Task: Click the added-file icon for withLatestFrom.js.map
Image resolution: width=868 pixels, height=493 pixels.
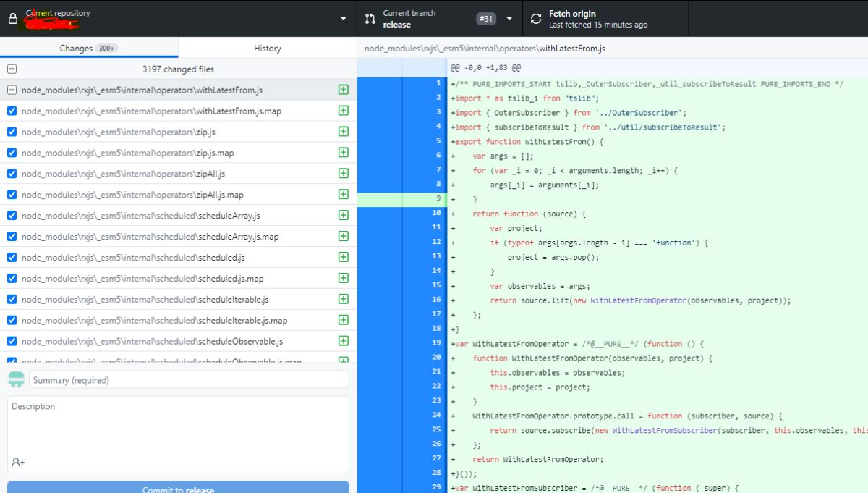Action: tap(344, 111)
